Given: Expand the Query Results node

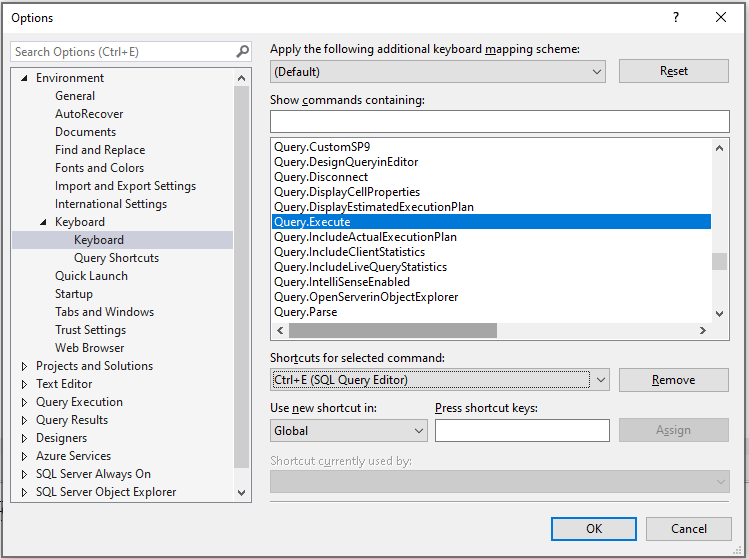Looking at the screenshot, I should [x=24, y=420].
